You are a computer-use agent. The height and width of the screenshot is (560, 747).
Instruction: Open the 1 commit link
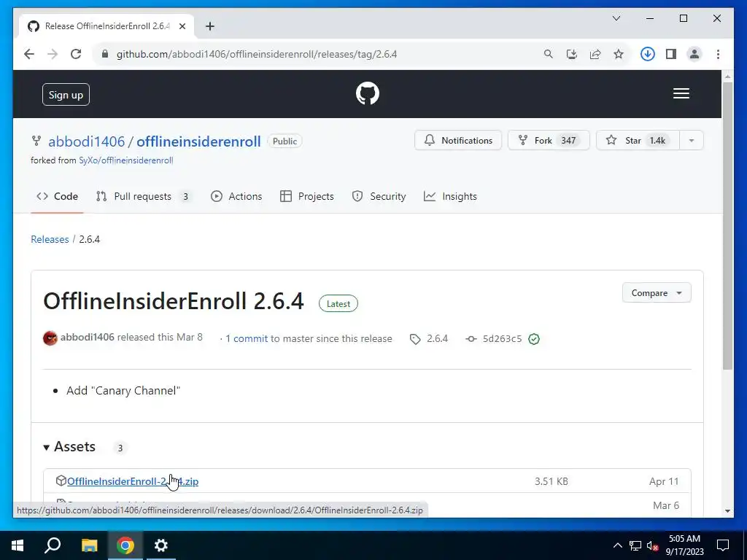(247, 338)
